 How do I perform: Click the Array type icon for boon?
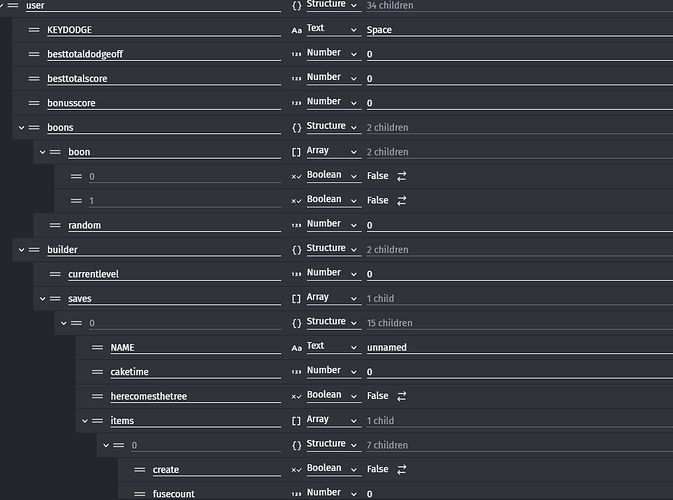[x=296, y=151]
